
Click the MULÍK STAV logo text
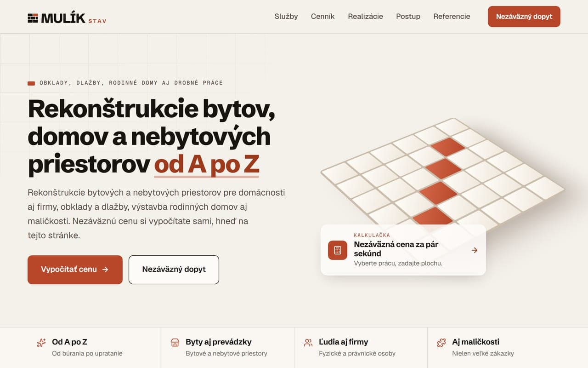(x=73, y=18)
